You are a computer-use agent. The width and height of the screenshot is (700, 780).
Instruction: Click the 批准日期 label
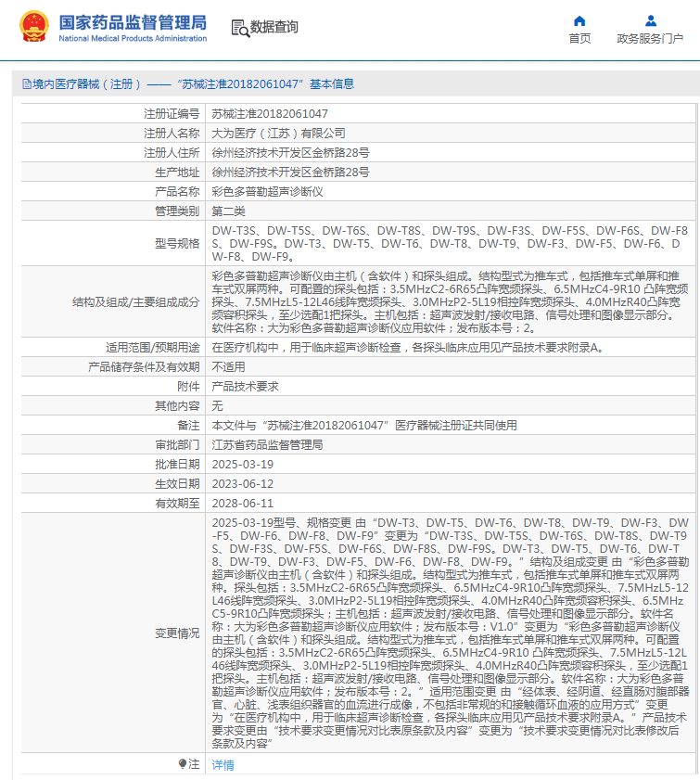coord(177,464)
